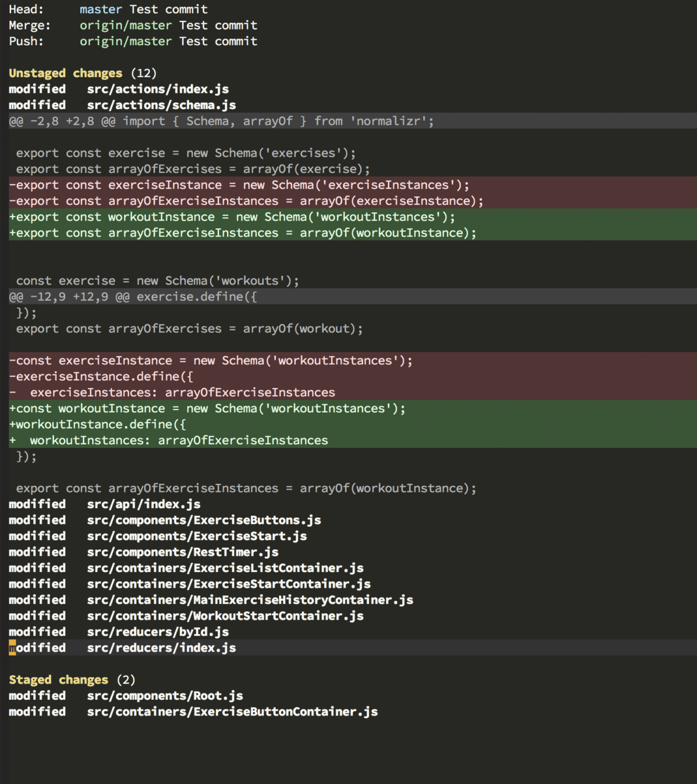This screenshot has width=697, height=784.
Task: Select the master branch on the Head line
Action: (100, 9)
